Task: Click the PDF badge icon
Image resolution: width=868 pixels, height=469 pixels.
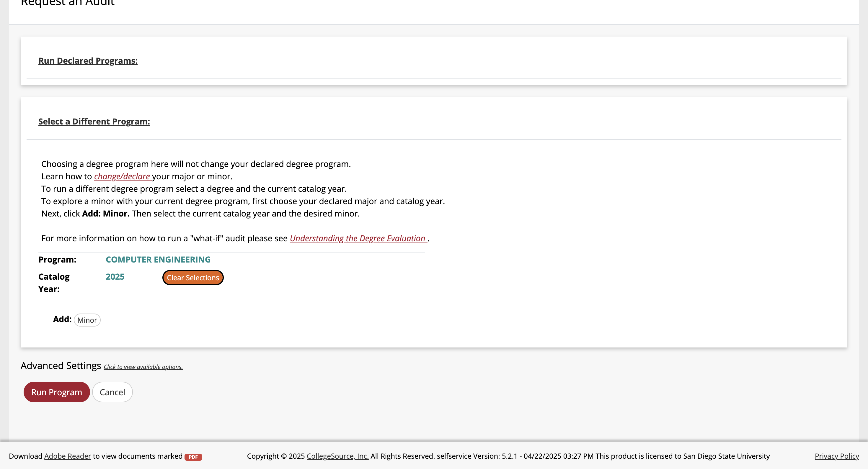Action: point(193,457)
